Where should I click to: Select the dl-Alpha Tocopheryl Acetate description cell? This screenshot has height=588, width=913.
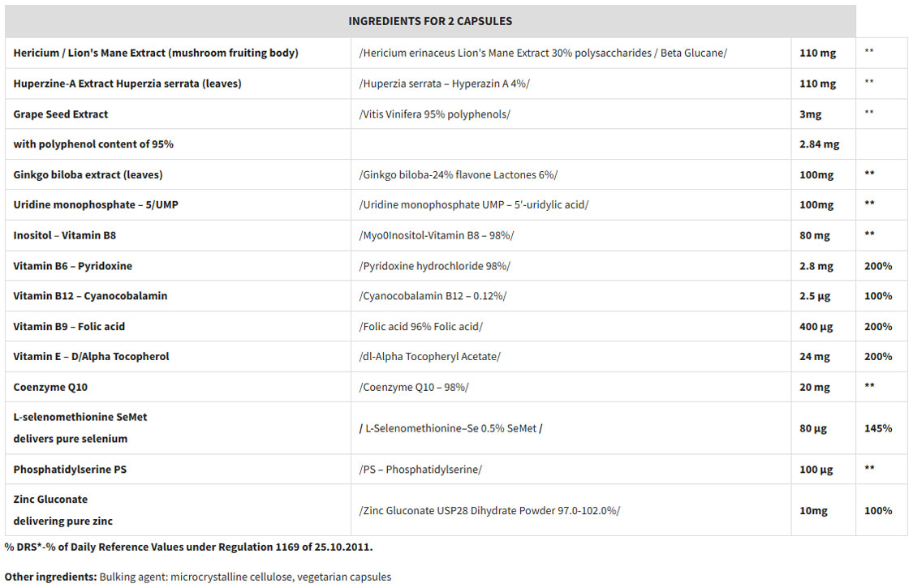pyautogui.click(x=429, y=357)
